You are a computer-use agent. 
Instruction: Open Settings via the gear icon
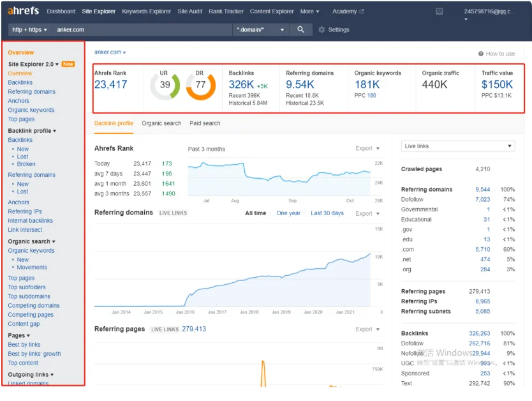(321, 30)
